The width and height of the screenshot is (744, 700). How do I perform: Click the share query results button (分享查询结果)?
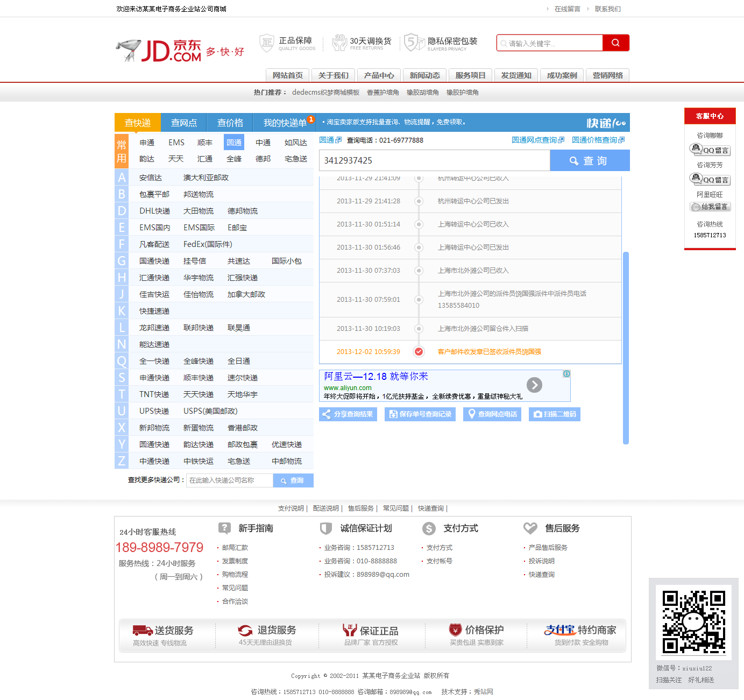pyautogui.click(x=348, y=414)
